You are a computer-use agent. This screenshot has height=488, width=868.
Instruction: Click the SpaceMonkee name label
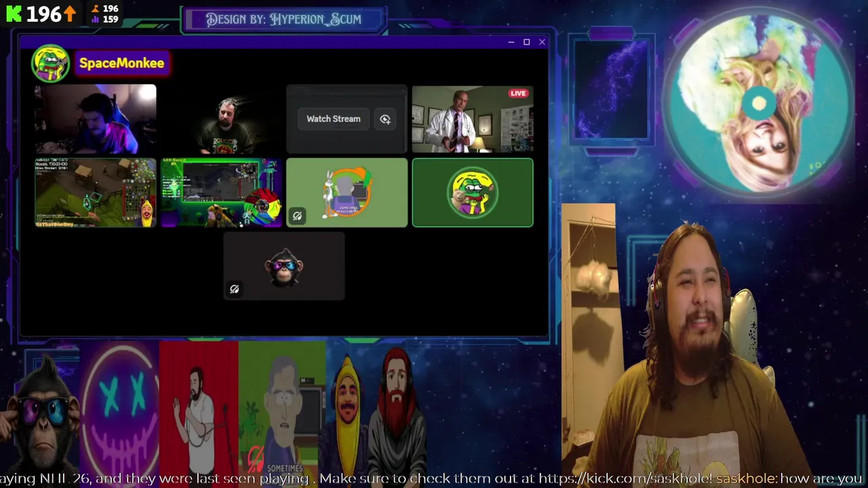(121, 63)
